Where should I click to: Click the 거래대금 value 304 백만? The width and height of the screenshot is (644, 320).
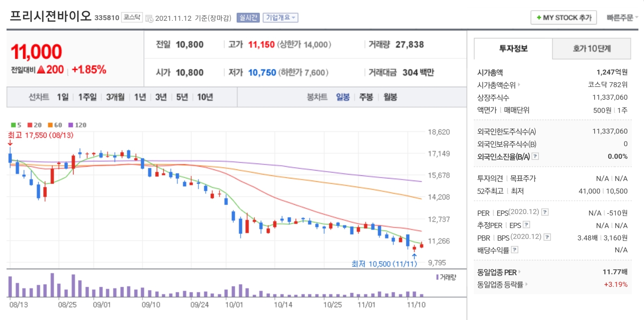[x=418, y=72]
